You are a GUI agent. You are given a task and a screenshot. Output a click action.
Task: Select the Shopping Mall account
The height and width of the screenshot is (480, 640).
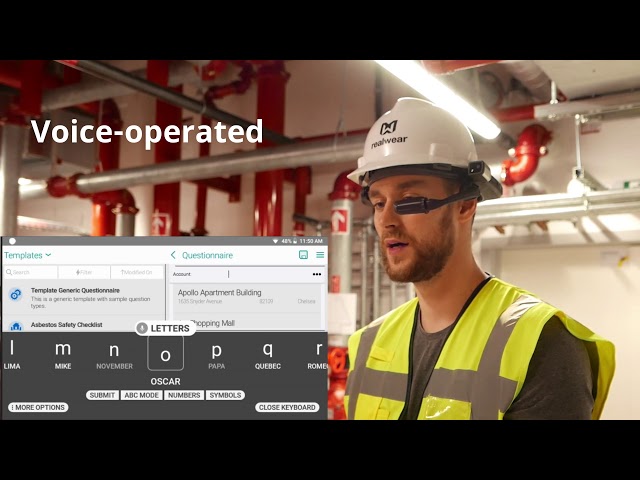click(x=247, y=323)
